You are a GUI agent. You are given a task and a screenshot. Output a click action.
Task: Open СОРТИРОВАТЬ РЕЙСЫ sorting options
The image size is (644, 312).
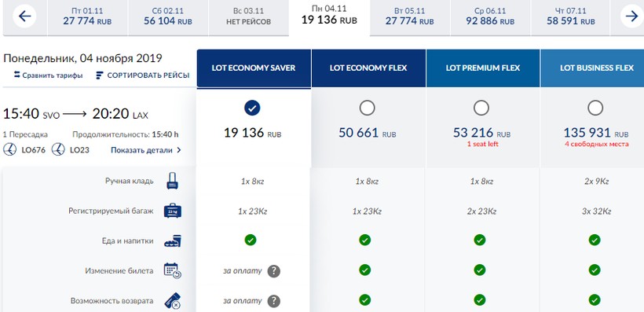tap(142, 75)
